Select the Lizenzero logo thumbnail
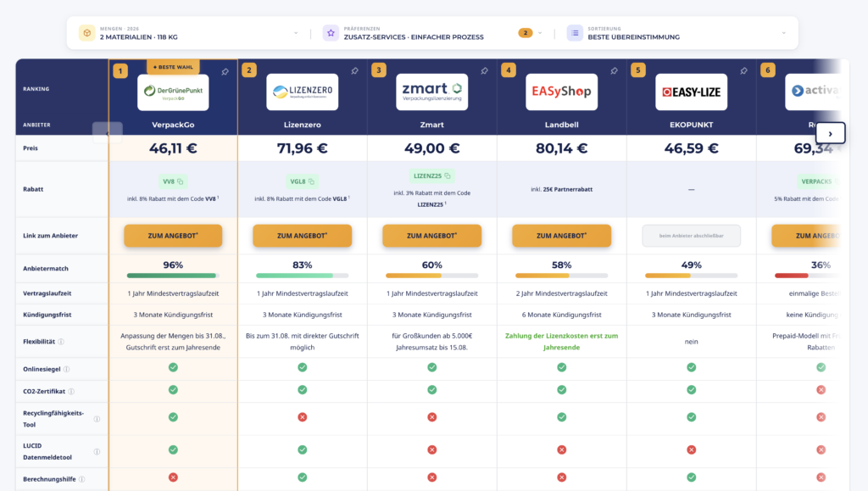The width and height of the screenshot is (868, 491). [303, 92]
